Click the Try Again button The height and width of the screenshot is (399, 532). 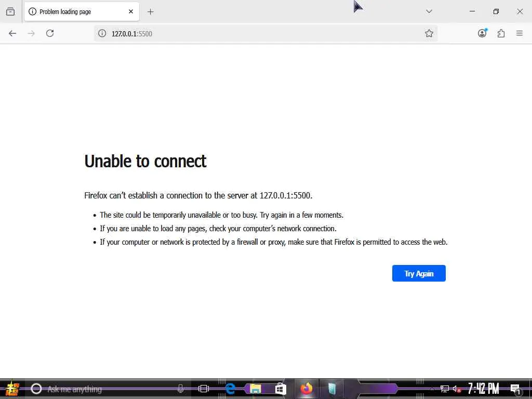point(419,273)
